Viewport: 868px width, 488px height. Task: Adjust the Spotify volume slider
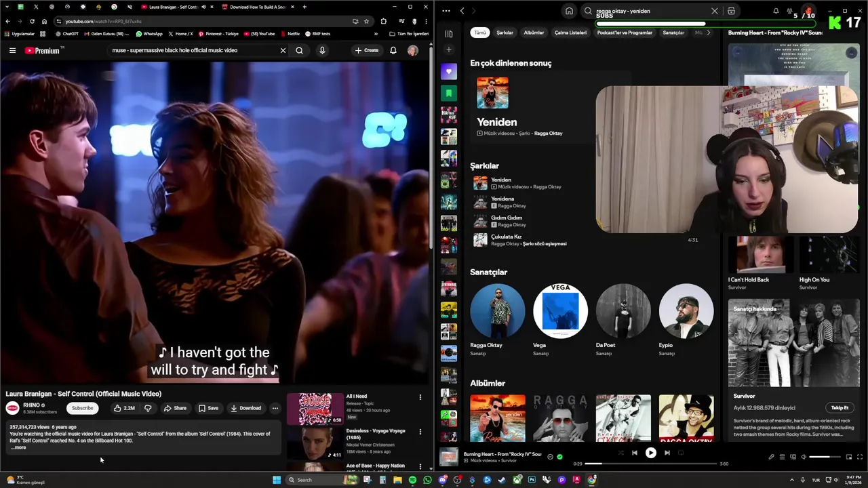[x=824, y=457]
